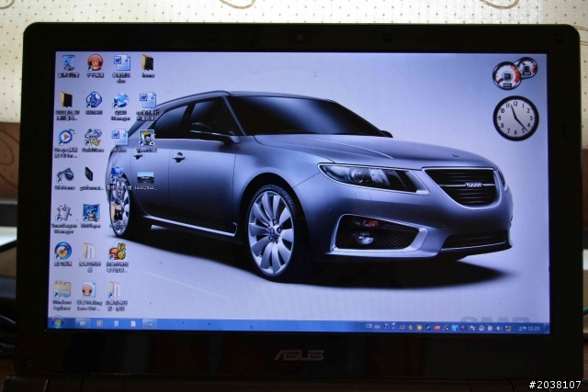Click the CPU meter gauge gadget

pos(514,73)
